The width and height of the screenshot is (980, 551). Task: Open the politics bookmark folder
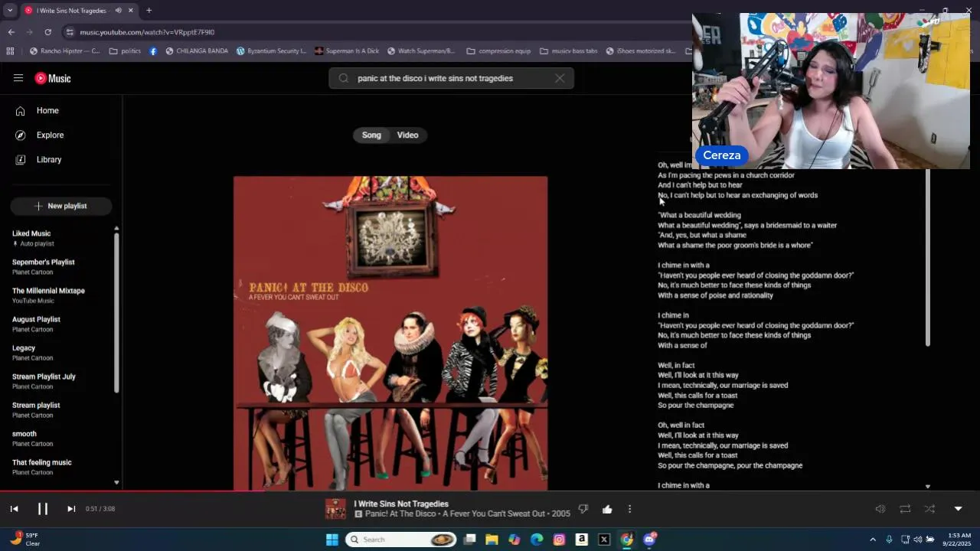pos(125,51)
